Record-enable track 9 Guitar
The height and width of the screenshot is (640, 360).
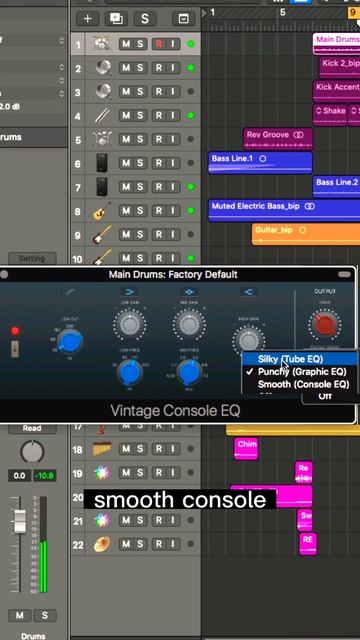point(159,235)
